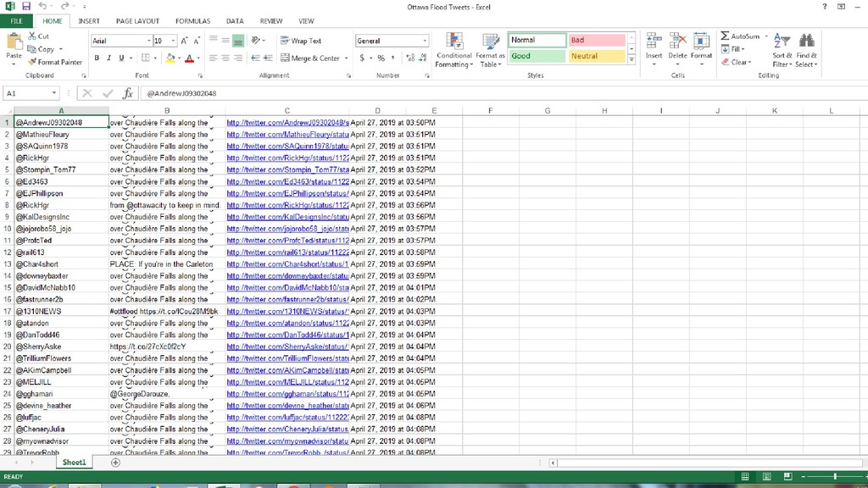Screen dimensions: 868x488
Task: Open the borders dropdown arrow
Action: click(x=155, y=58)
